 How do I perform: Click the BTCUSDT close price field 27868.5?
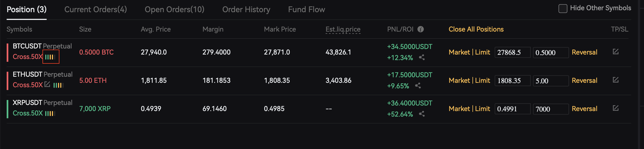point(512,52)
